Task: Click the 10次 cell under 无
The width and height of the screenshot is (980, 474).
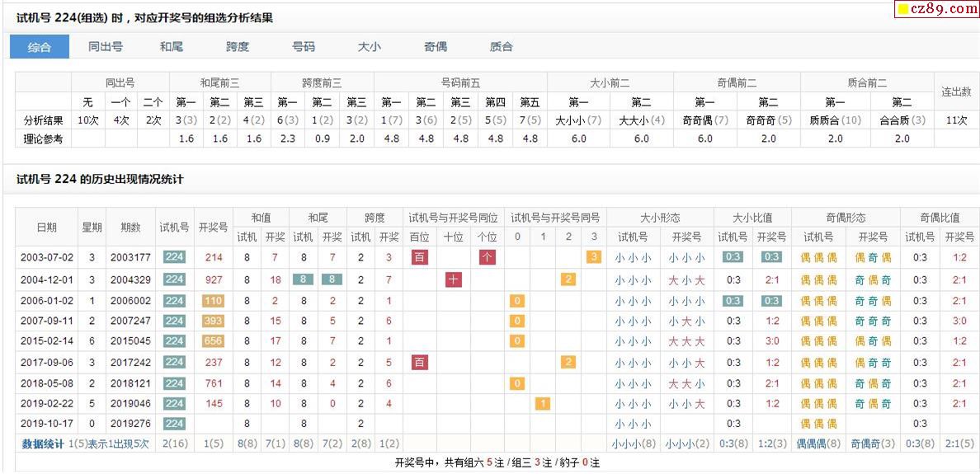Action: pos(88,120)
